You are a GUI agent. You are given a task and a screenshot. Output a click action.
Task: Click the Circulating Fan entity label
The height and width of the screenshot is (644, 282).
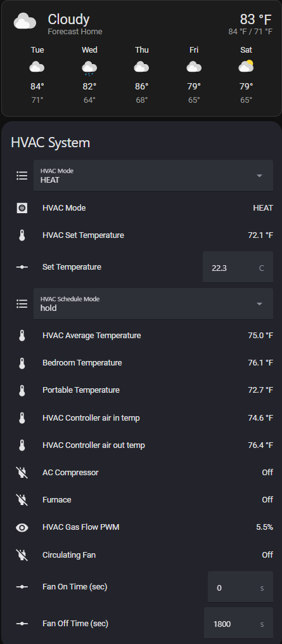click(69, 555)
